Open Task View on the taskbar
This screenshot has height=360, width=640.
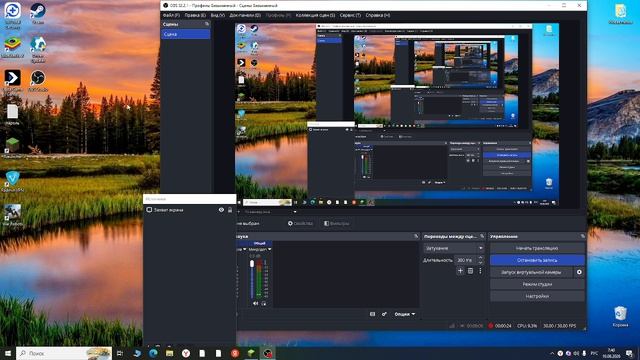[120, 353]
